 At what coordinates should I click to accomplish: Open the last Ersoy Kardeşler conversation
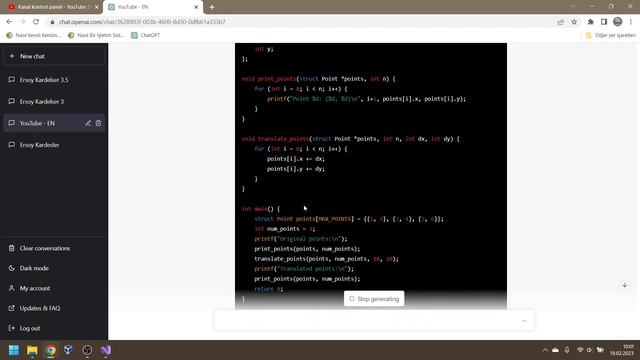pos(53,145)
